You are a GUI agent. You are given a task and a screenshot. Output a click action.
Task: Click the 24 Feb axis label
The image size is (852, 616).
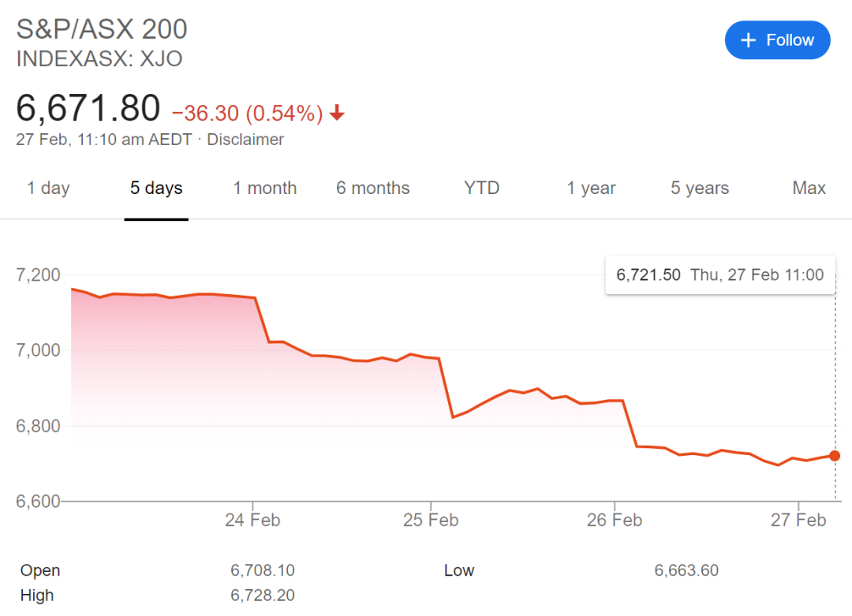pyautogui.click(x=252, y=520)
